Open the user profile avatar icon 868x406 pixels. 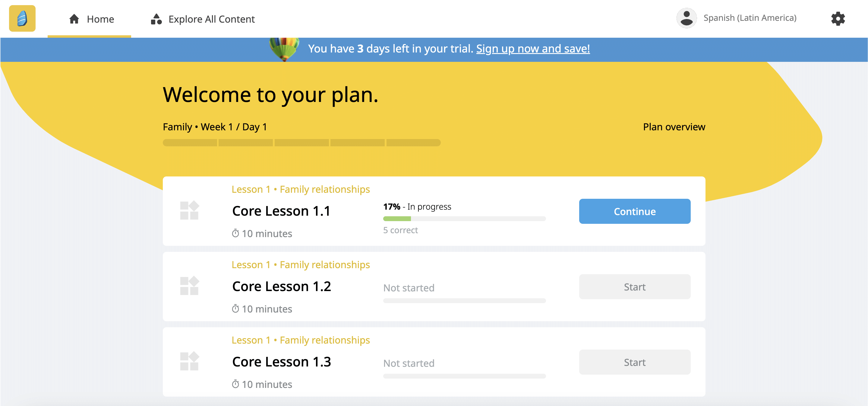[x=686, y=18]
